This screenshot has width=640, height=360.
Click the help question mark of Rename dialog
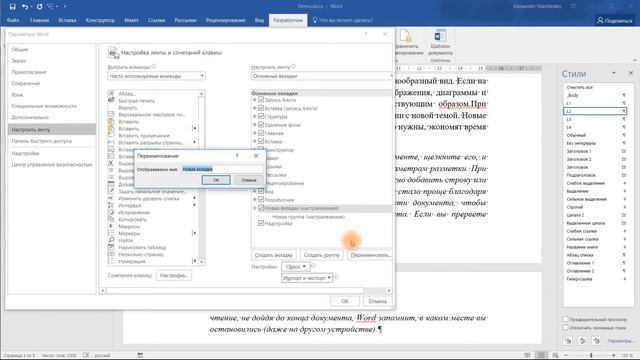(x=237, y=156)
